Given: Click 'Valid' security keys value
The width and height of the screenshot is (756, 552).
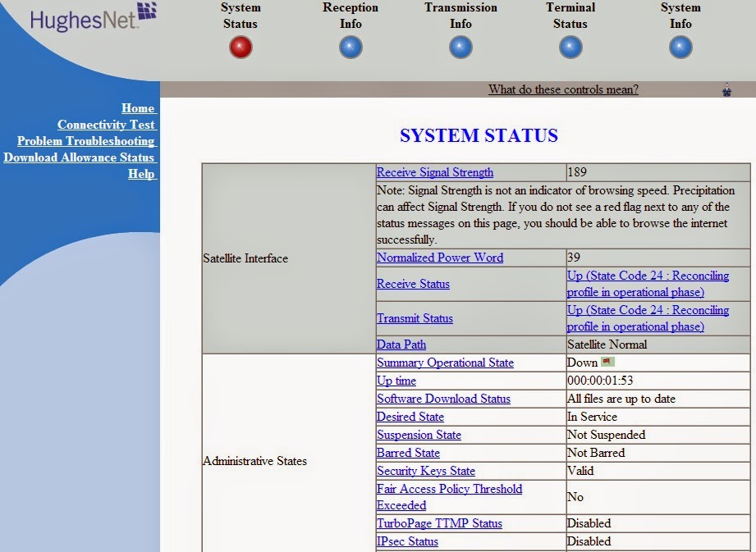Looking at the screenshot, I should (580, 471).
